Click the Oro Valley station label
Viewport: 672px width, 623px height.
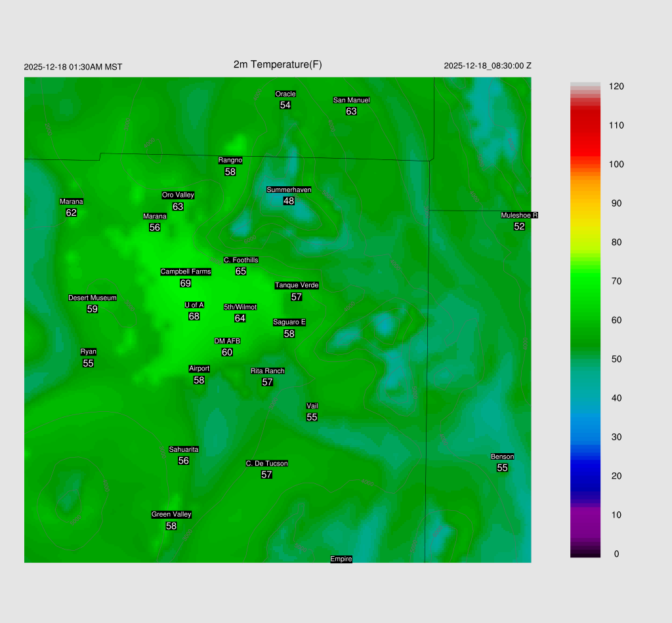point(178,195)
